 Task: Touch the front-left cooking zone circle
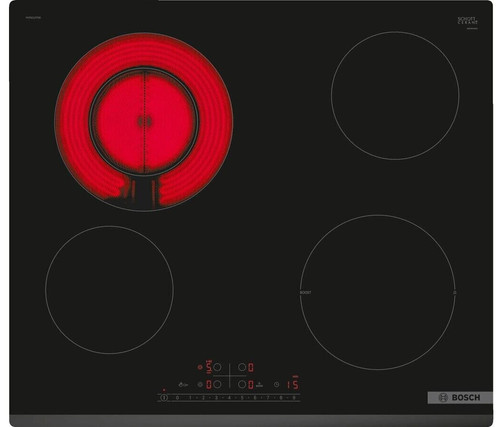coord(109,290)
